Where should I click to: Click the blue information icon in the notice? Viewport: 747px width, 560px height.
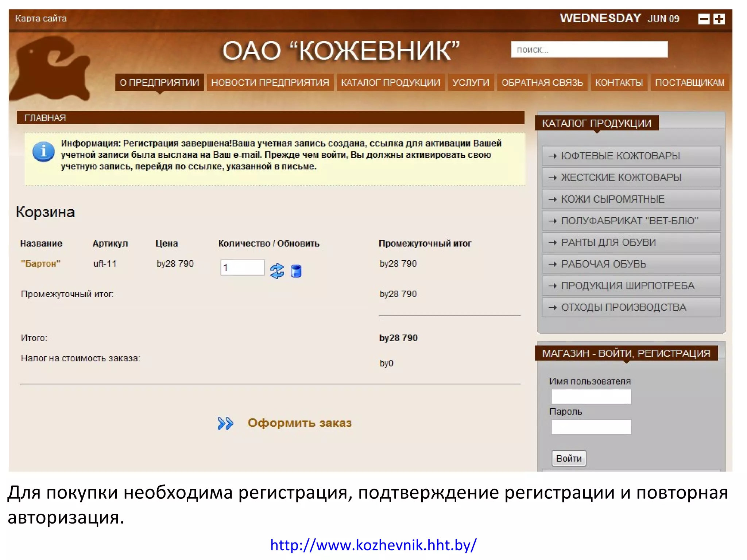43,152
